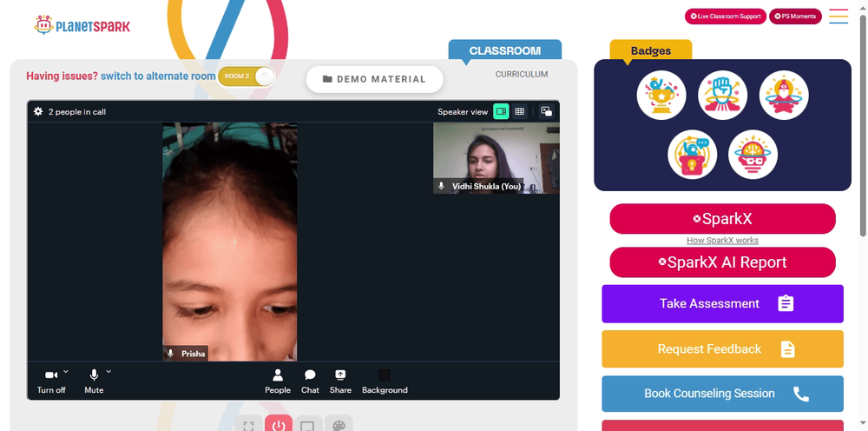Open the People panel
868x431 pixels.
point(278,381)
